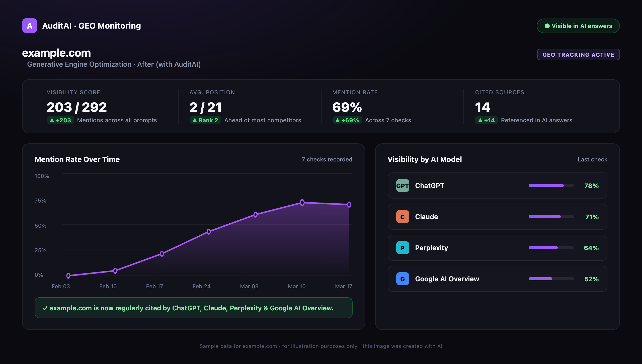The image size is (642, 364).
Task: Click the Claude visibility progress bar
Action: (x=551, y=217)
